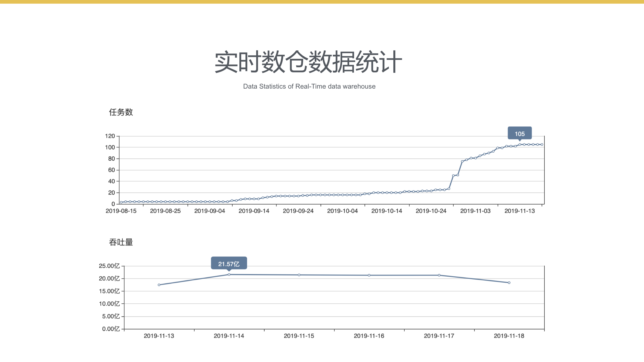Image resolution: width=644 pixels, height=362 pixels.
Task: Click the 2019-08-15 axis label in task chart
Action: 121,211
